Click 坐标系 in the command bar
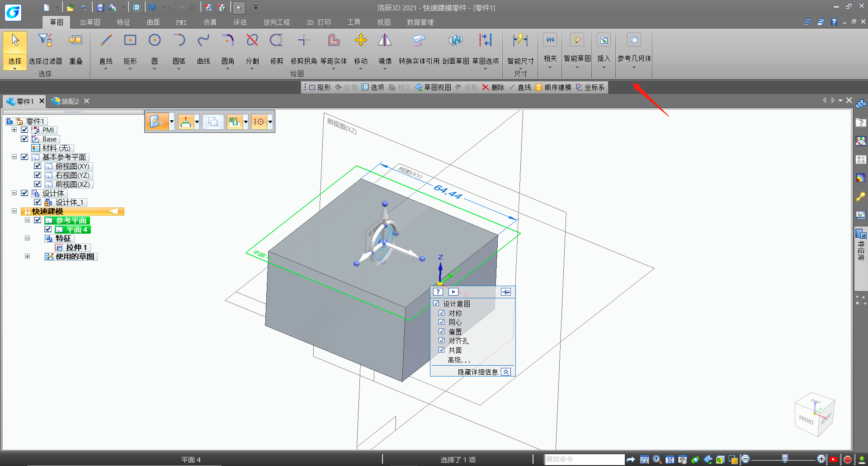Screen dimensions: 868x466 click(590, 87)
